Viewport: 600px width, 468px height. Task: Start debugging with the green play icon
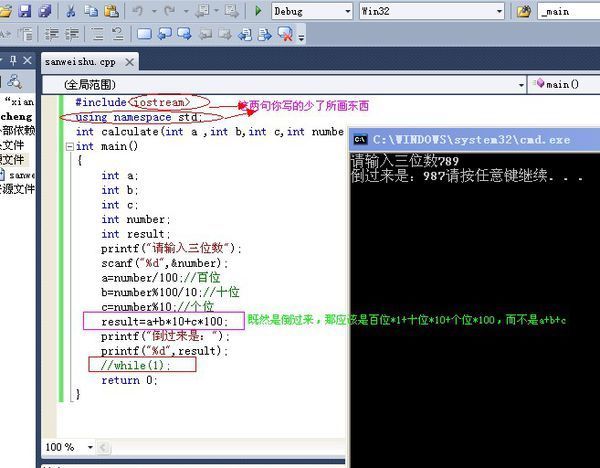(258, 11)
